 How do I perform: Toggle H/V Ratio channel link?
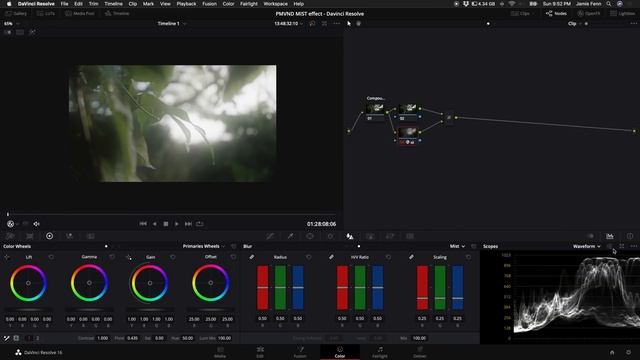coord(331,257)
